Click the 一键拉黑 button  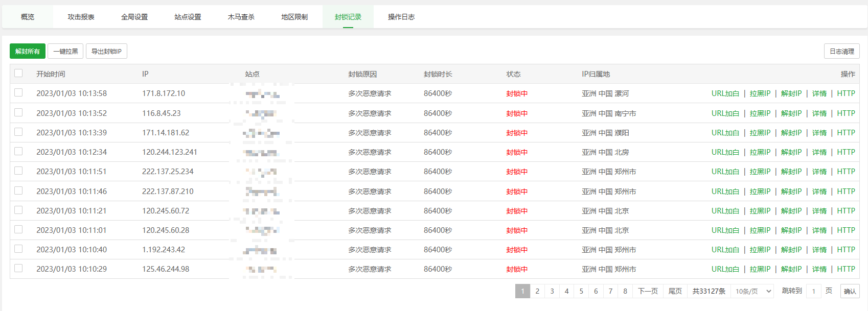point(65,51)
